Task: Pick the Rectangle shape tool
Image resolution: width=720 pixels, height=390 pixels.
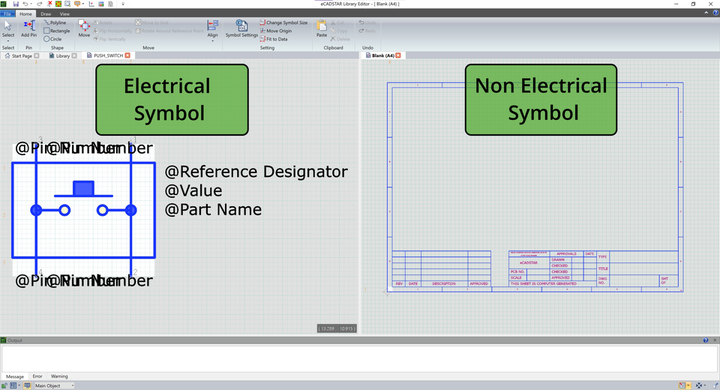Action: click(57, 31)
